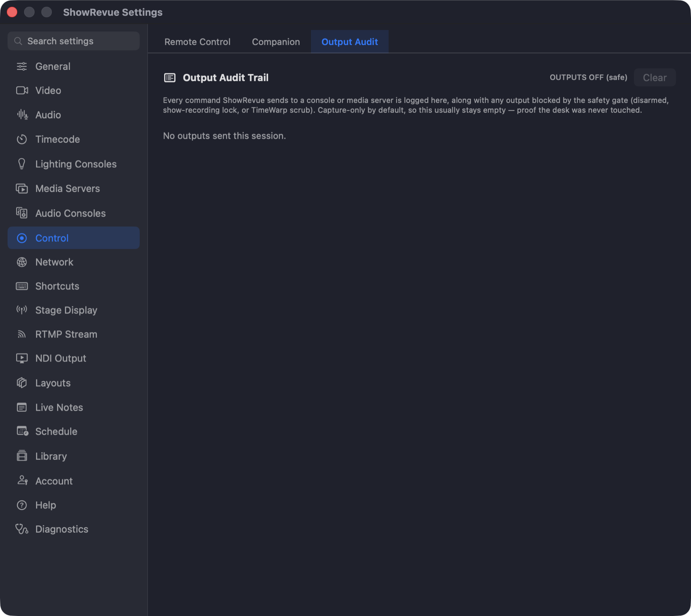Click the Video camera icon
Image resolution: width=691 pixels, height=616 pixels.
(22, 91)
